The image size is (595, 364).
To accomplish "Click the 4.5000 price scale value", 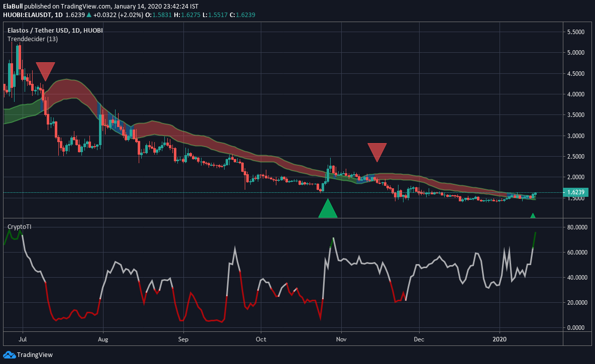I will point(575,74).
